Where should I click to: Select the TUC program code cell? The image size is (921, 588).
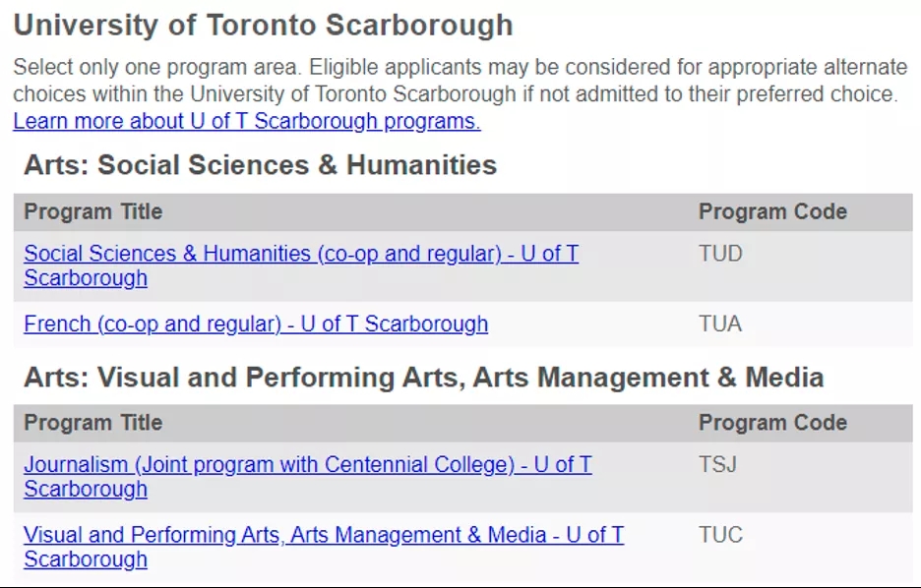pyautogui.click(x=720, y=535)
